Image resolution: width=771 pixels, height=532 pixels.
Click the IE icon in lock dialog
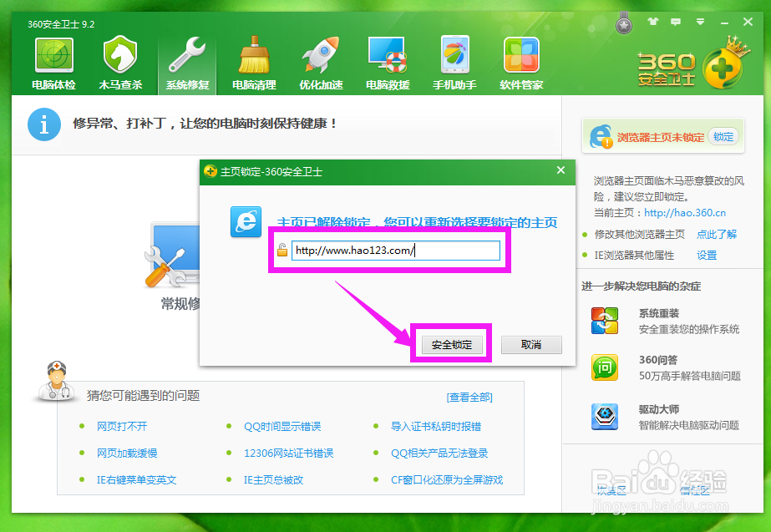coord(246,222)
